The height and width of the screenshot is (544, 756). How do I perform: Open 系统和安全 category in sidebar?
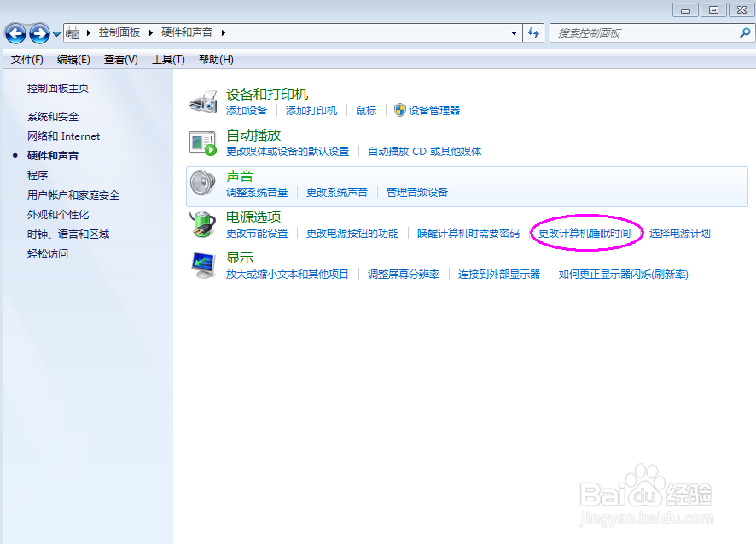tap(53, 117)
